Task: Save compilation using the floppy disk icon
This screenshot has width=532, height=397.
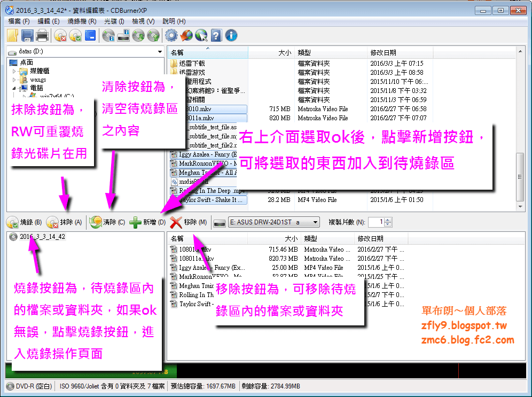Action: point(27,35)
